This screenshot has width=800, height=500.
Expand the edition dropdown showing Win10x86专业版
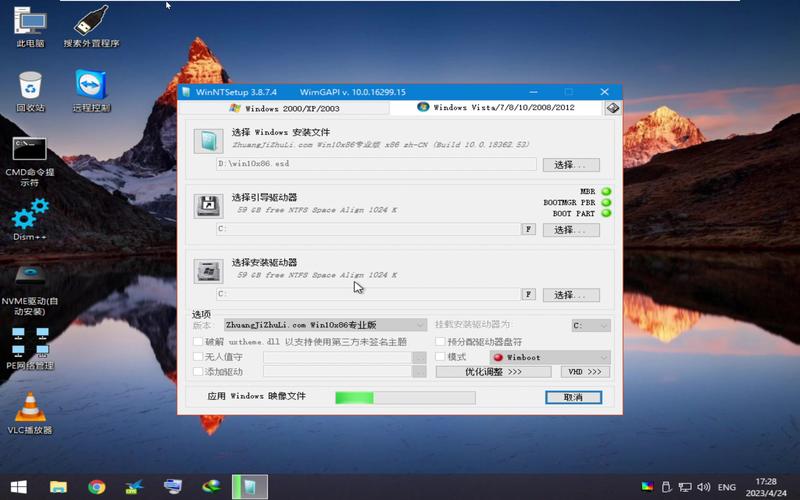[324, 325]
